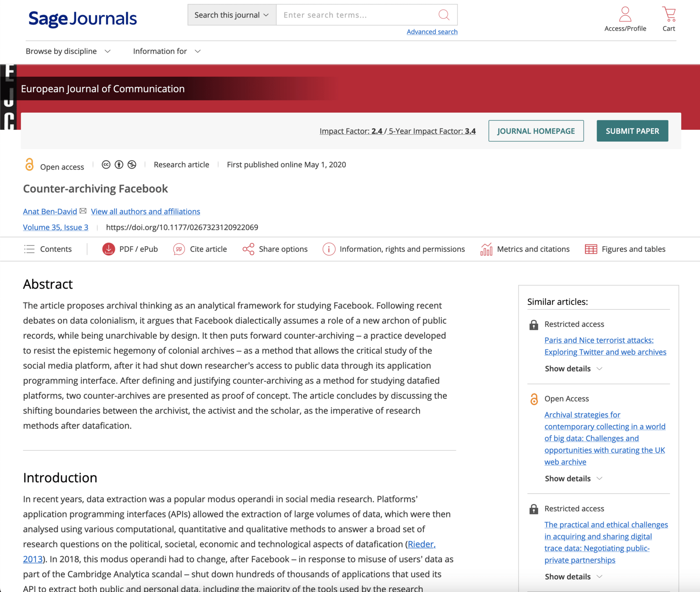Viewport: 700px width, 592px height.
Task: Click View all authors and affiliations
Action: (x=146, y=211)
